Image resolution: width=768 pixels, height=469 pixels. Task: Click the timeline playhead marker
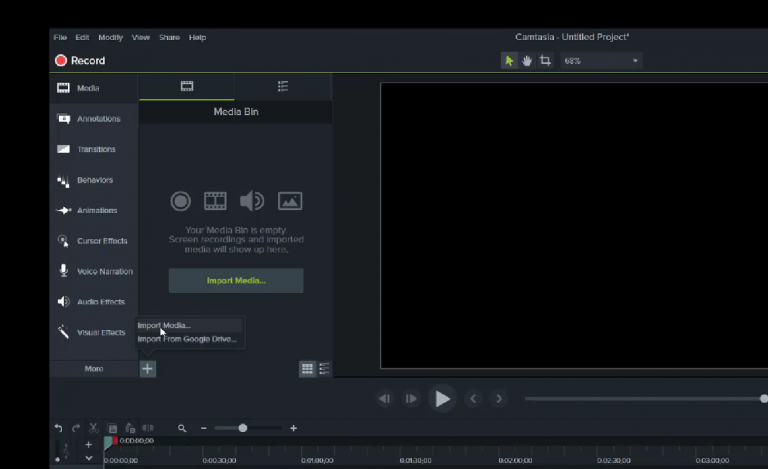[x=110, y=443]
